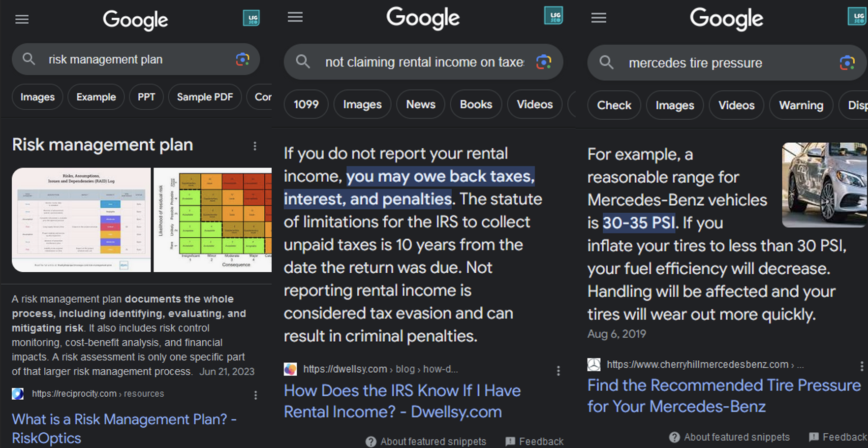Image resolution: width=868 pixels, height=448 pixels.
Task: Click question icon beside About featured snippets, Mercedes panel
Action: pyautogui.click(x=675, y=437)
